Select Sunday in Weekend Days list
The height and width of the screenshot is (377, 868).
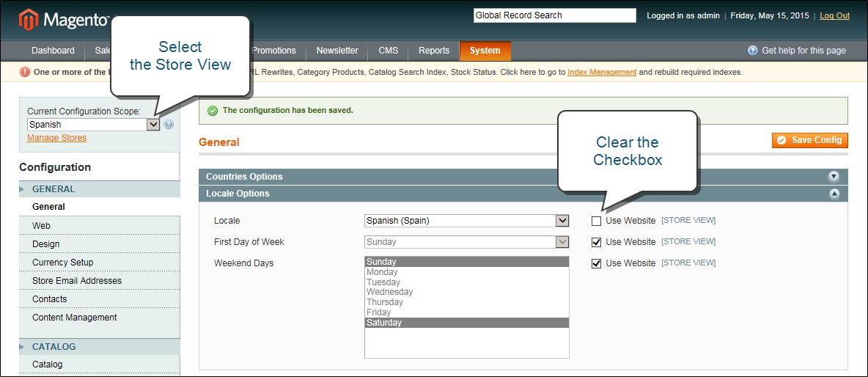coord(467,262)
